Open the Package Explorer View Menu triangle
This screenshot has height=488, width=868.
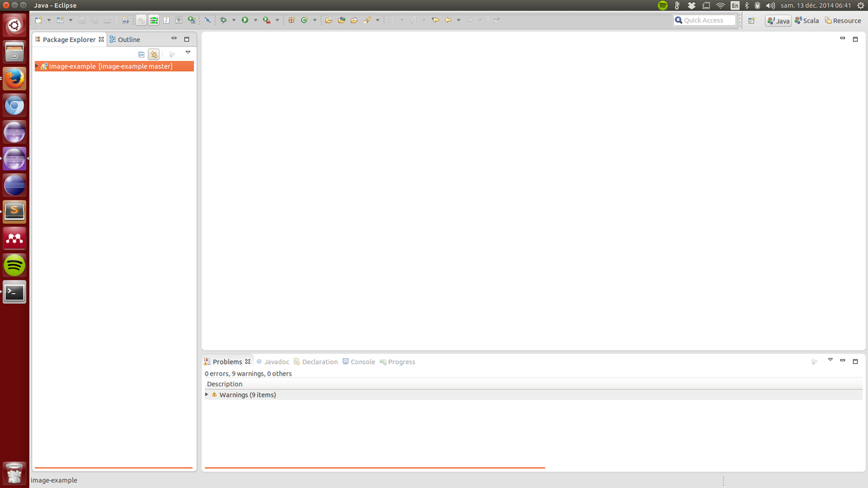(x=188, y=52)
